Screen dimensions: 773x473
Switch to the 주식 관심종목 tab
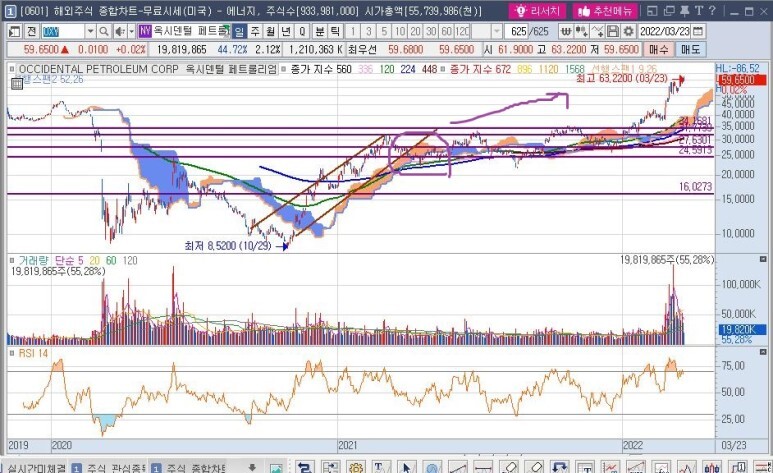point(108,468)
